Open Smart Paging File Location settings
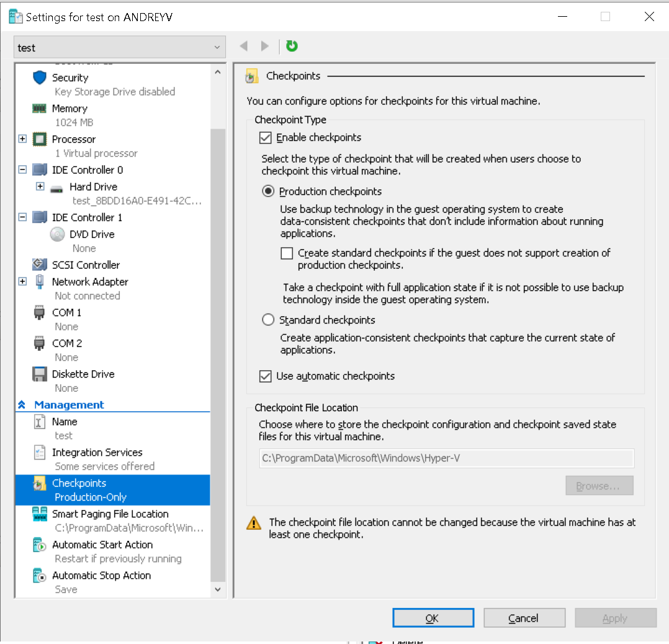Image resolution: width=669 pixels, height=644 pixels. 110,514
